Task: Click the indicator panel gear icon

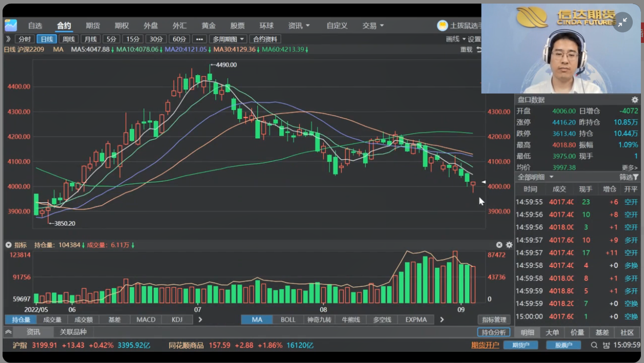Action: tap(509, 245)
